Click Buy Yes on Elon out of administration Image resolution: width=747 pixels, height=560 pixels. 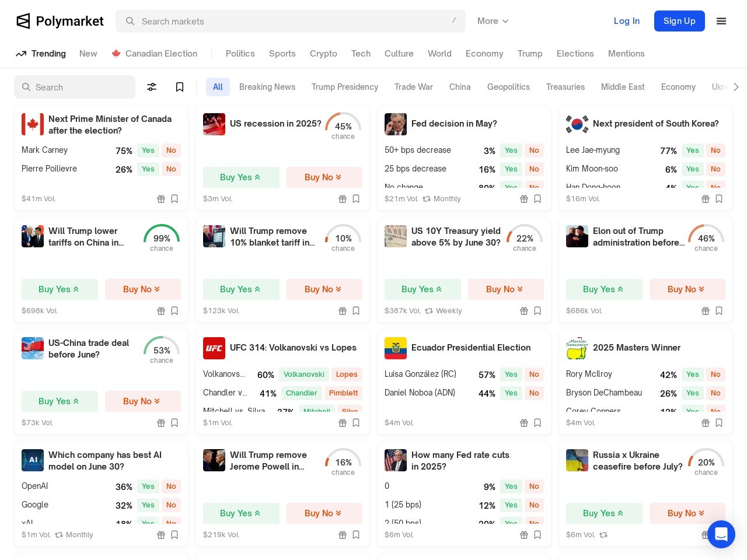point(604,289)
